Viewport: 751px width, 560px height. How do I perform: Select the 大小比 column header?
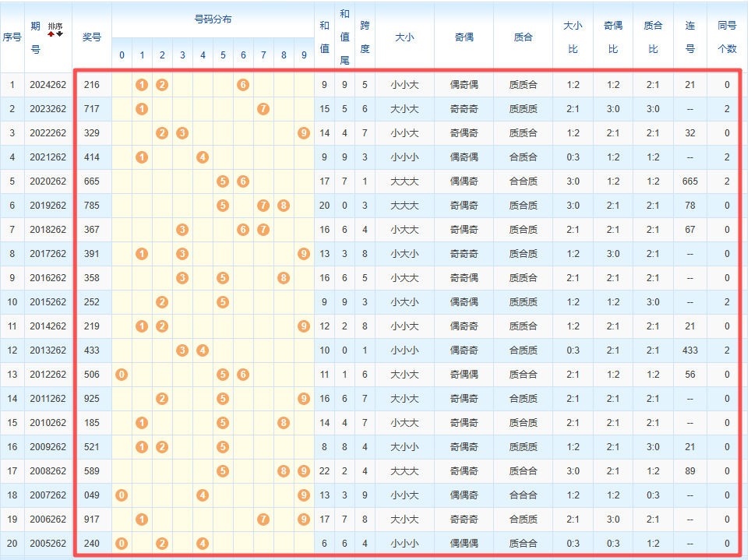[573, 37]
